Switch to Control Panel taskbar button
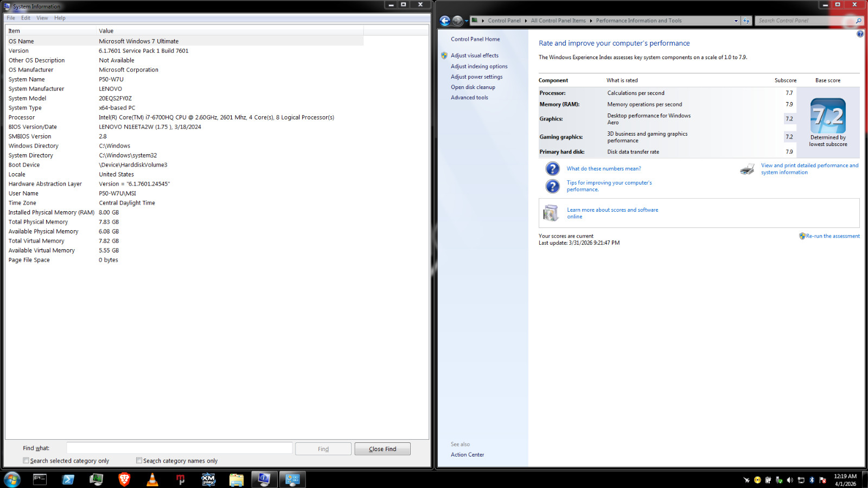The width and height of the screenshot is (868, 488). point(292,479)
